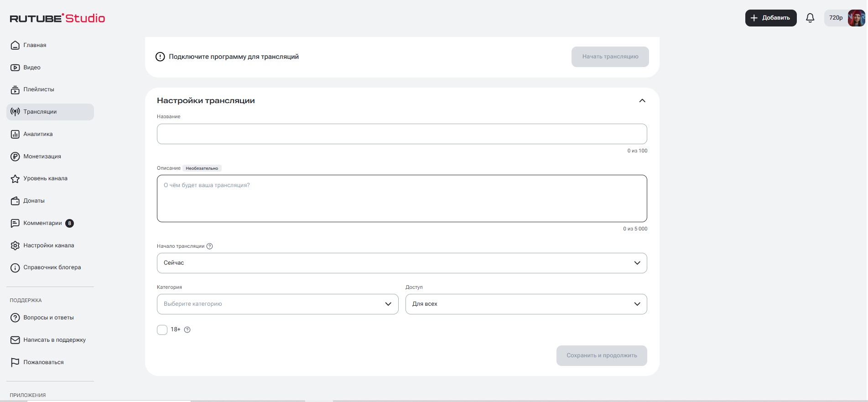This screenshot has width=868, height=402.
Task: Open Справочник блогера menu item
Action: pyautogui.click(x=50, y=268)
